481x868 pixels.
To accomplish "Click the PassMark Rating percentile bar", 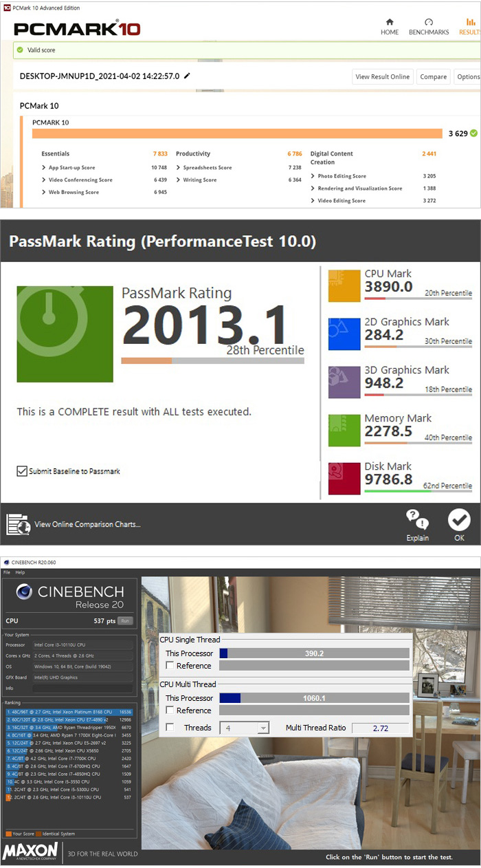I will click(212, 360).
